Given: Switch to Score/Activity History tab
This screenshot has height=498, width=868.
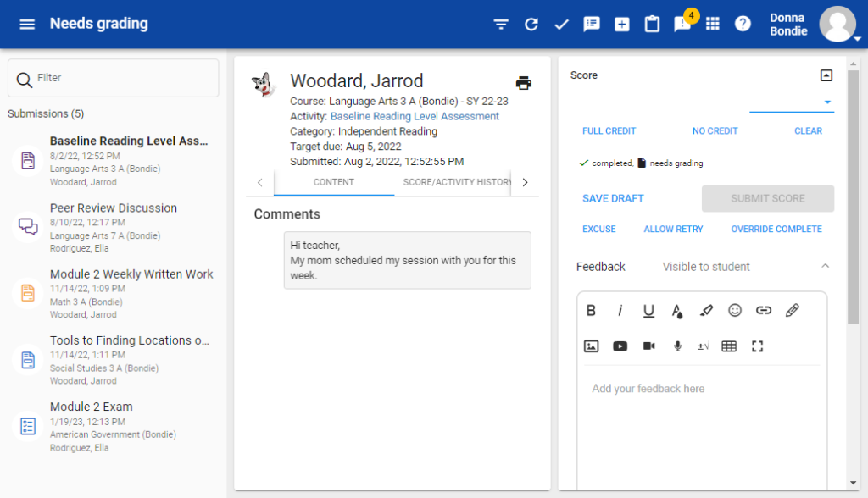Looking at the screenshot, I should tap(457, 182).
